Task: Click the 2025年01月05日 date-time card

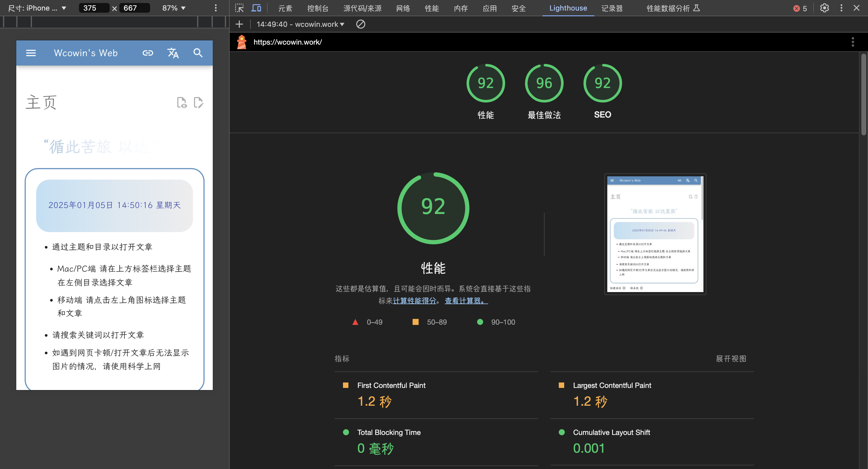Action: point(115,206)
